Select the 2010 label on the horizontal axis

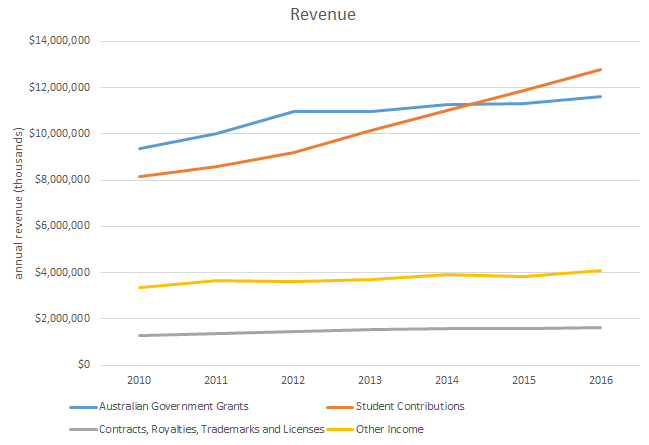pyautogui.click(x=138, y=381)
